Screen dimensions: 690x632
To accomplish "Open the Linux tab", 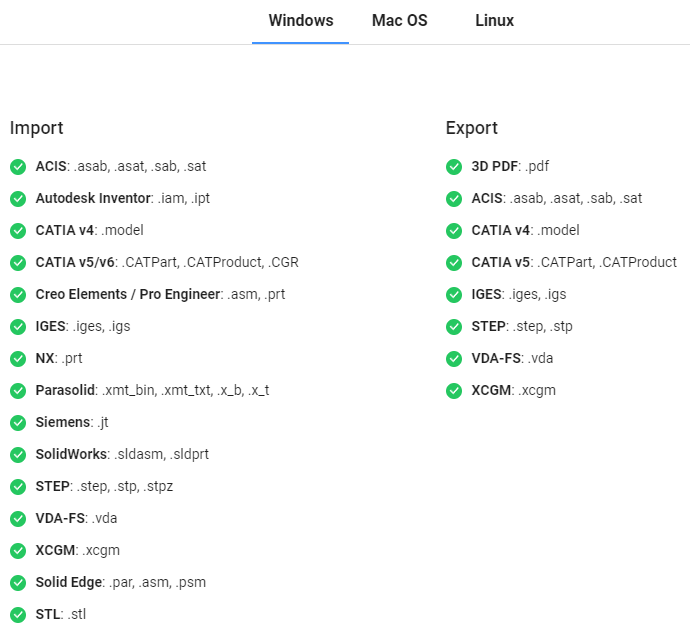I will (x=494, y=21).
